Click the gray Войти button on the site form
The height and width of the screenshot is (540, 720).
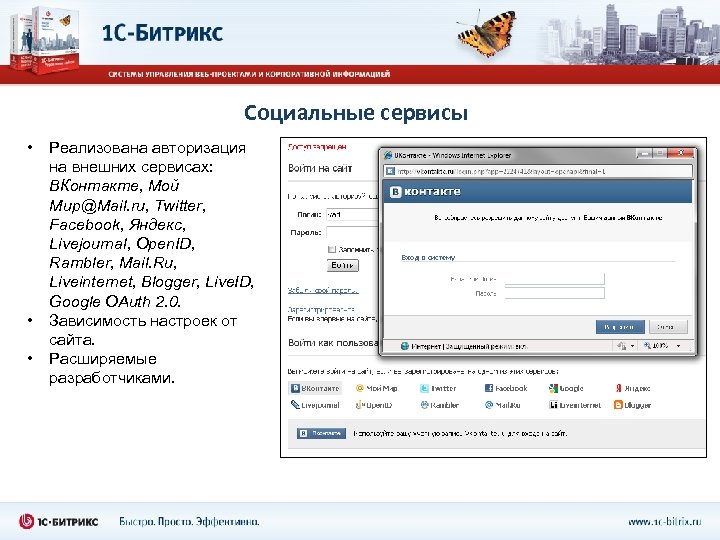click(343, 265)
